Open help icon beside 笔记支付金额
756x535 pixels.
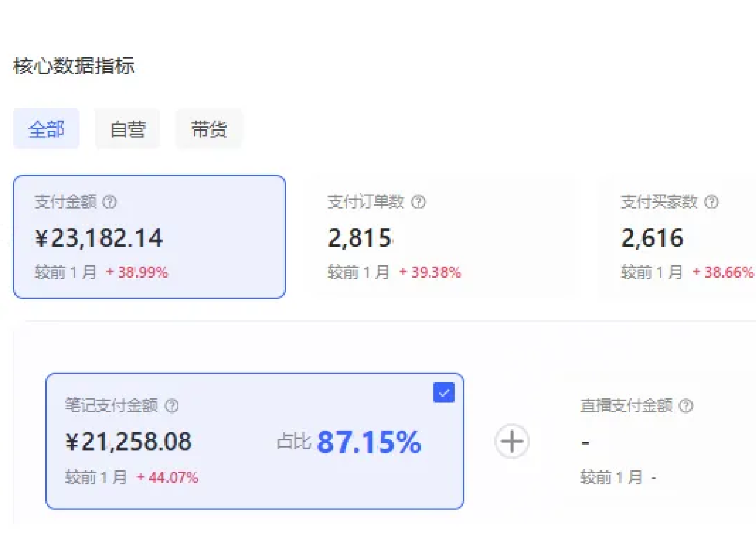click(172, 405)
